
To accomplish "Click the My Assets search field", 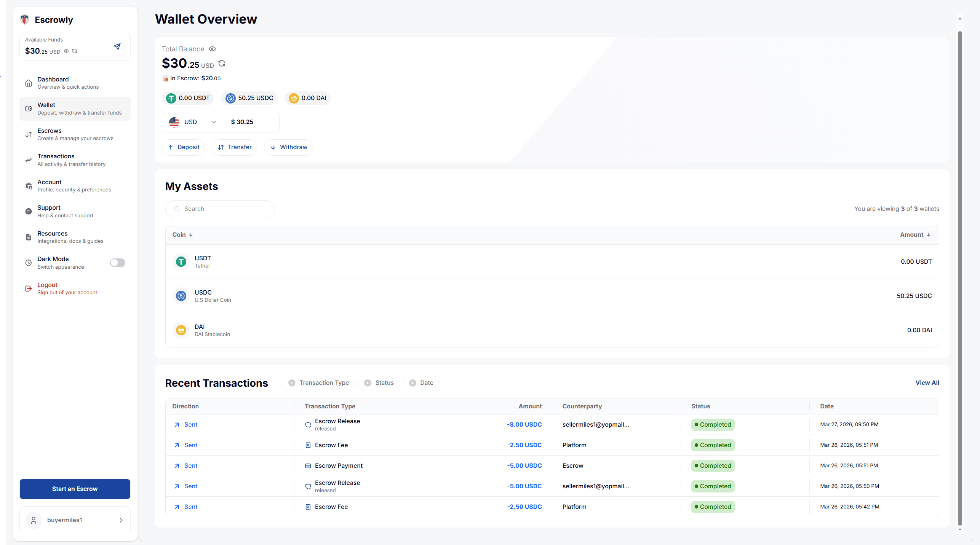I will [x=220, y=209].
